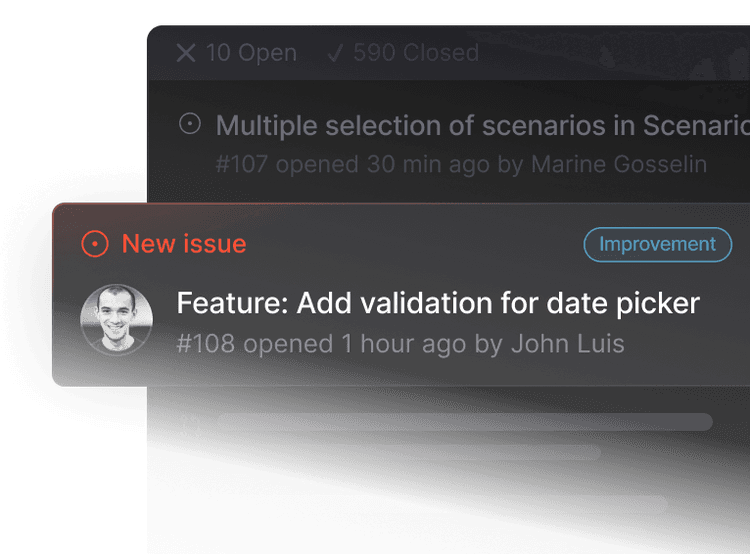Viewport: 750px width, 554px height.
Task: Click the #107 issue number
Action: click(241, 164)
